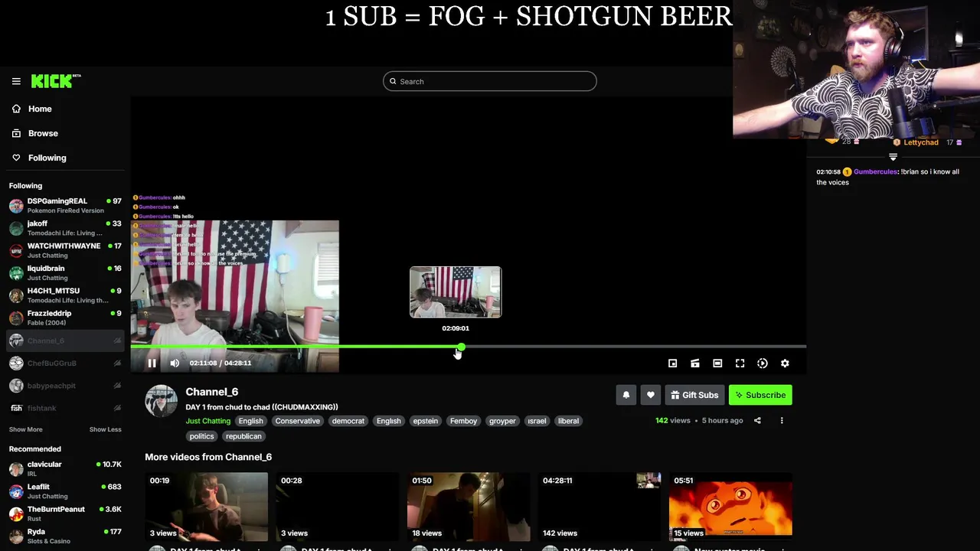Open Browse in the sidebar
Image resolution: width=980 pixels, height=551 pixels.
click(x=43, y=133)
